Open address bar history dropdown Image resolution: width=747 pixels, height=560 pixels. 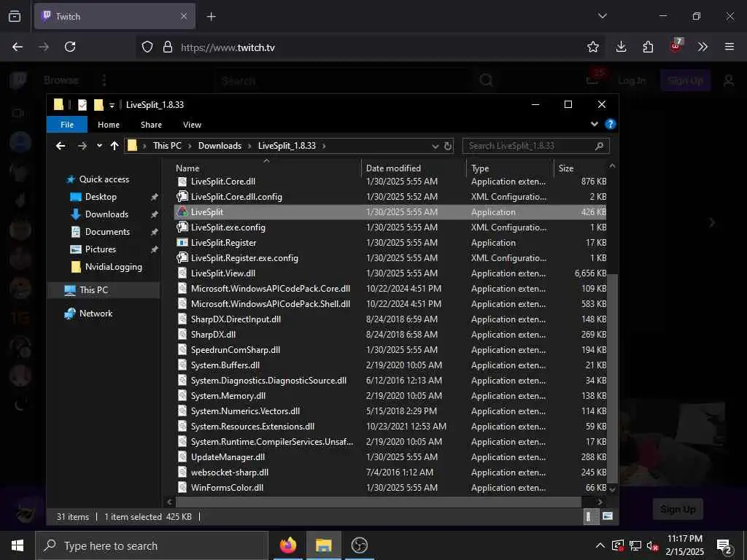tap(435, 146)
